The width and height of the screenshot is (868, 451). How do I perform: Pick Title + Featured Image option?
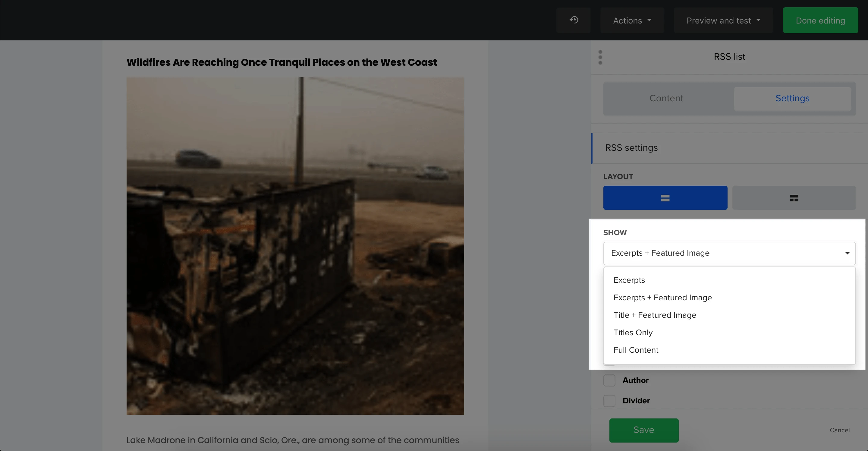click(x=655, y=315)
